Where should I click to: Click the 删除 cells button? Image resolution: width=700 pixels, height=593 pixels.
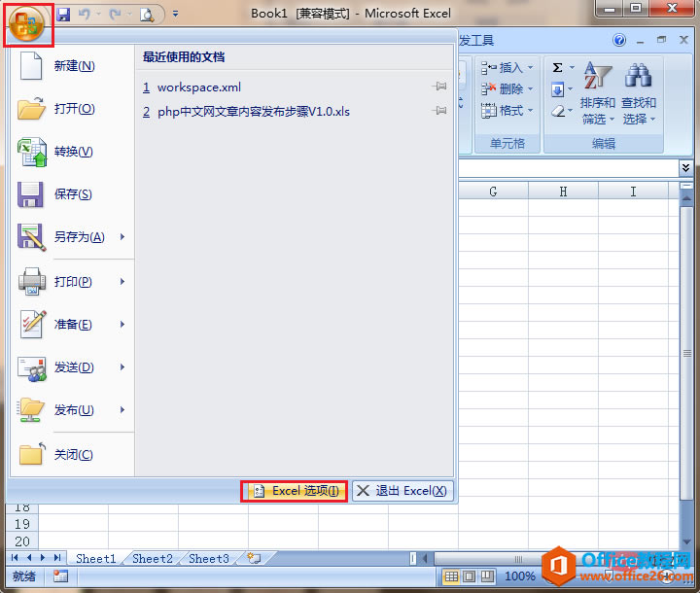(502, 88)
